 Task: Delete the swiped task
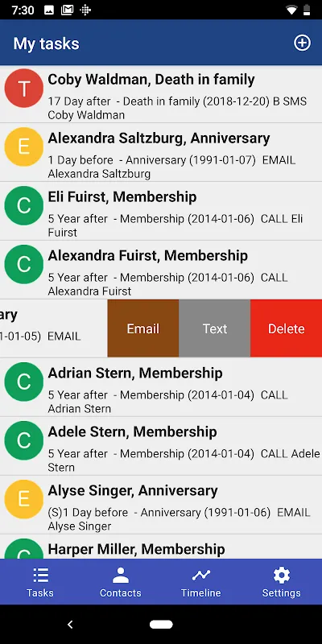287,328
